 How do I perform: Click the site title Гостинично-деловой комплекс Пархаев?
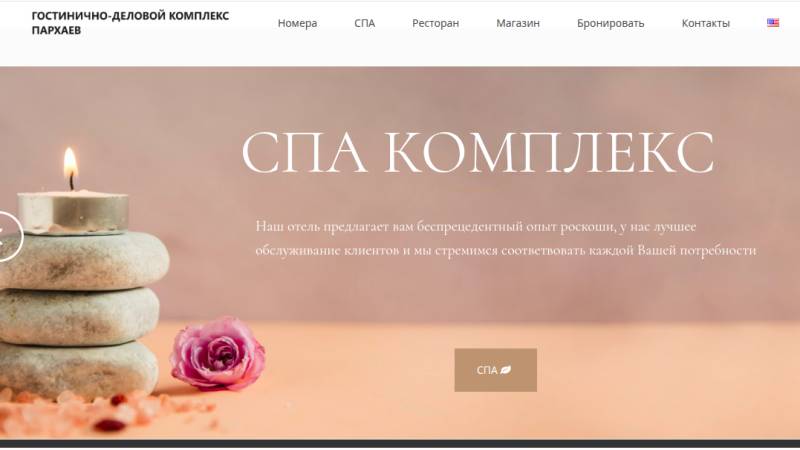(x=130, y=23)
